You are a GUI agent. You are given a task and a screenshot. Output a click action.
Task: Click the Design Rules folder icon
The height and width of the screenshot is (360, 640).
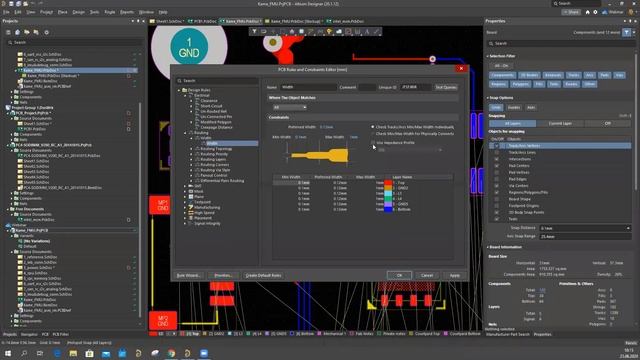tap(184, 90)
